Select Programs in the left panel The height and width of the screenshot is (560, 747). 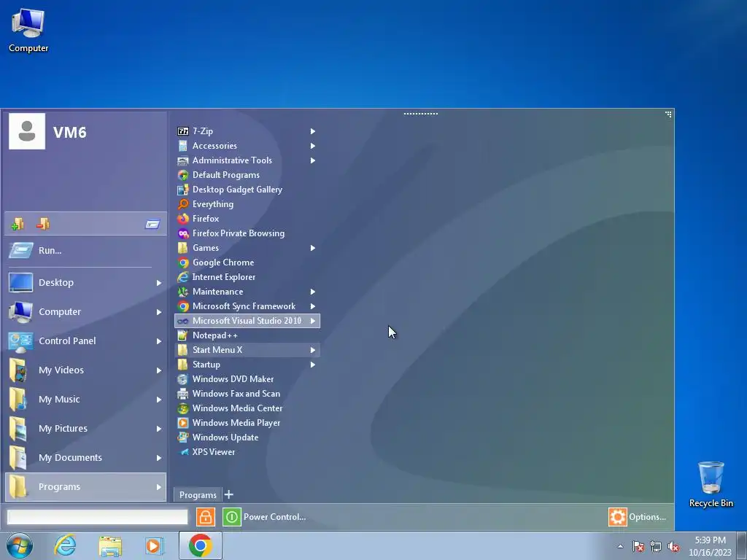click(x=86, y=486)
